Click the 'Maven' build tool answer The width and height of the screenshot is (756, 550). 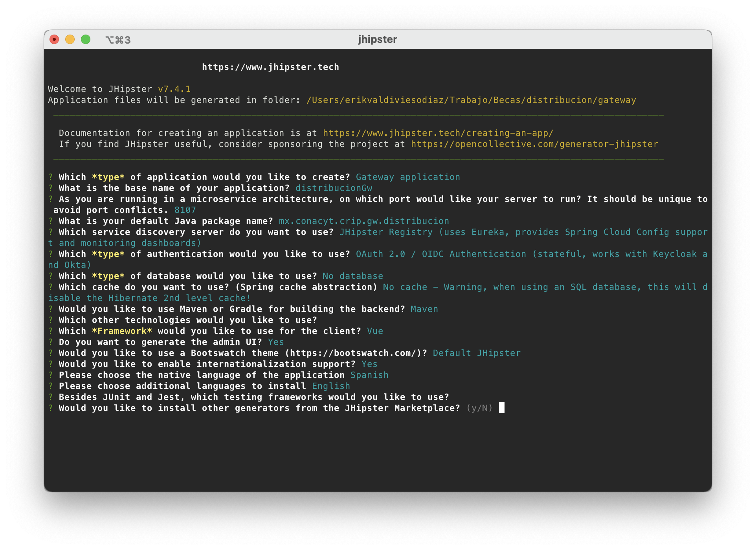424,309
